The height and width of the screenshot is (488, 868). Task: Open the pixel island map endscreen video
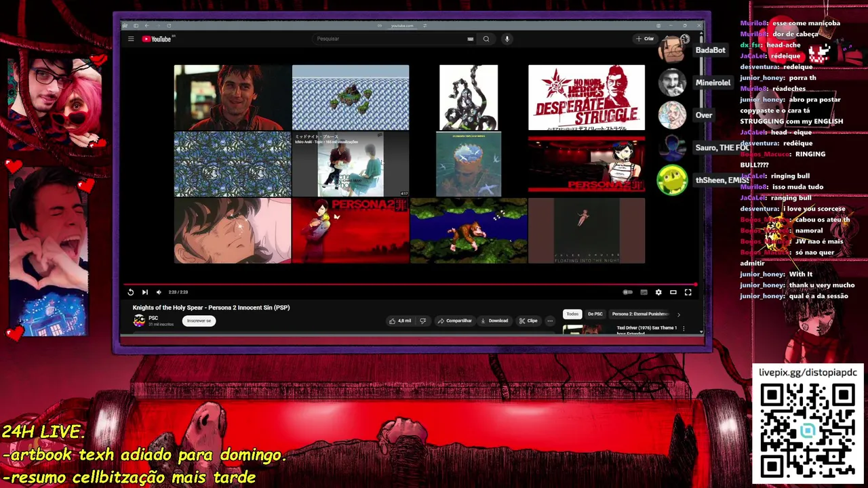tap(351, 98)
